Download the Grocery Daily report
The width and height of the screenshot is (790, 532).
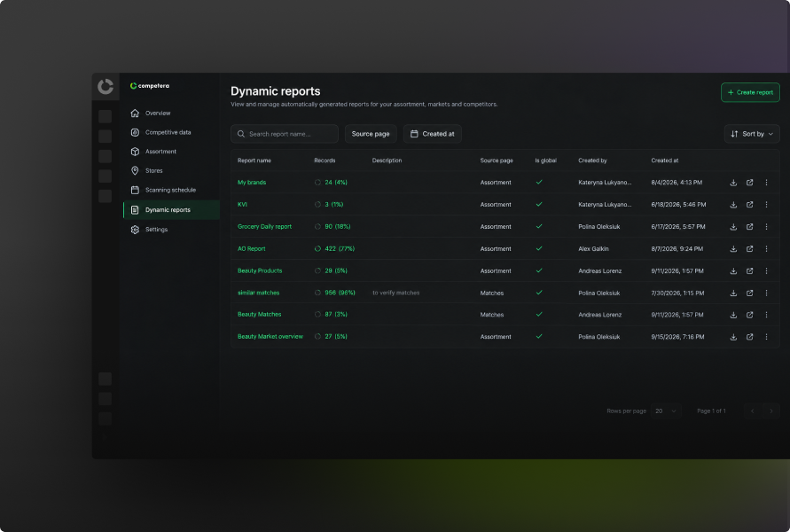point(733,227)
